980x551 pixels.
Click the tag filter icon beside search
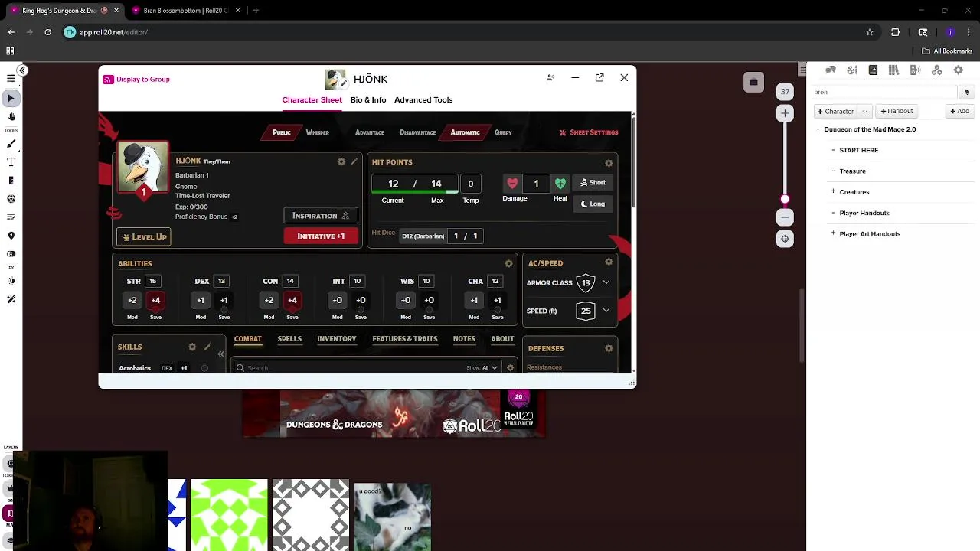(966, 92)
